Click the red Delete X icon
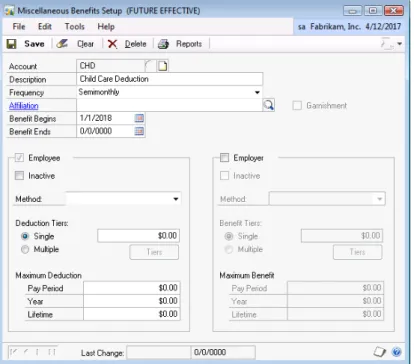This screenshot has width=414, height=364. pos(112,44)
